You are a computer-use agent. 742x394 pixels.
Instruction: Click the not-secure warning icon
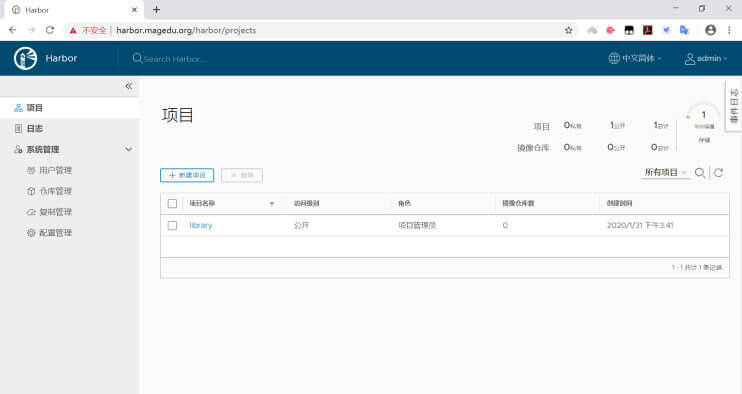(73, 30)
